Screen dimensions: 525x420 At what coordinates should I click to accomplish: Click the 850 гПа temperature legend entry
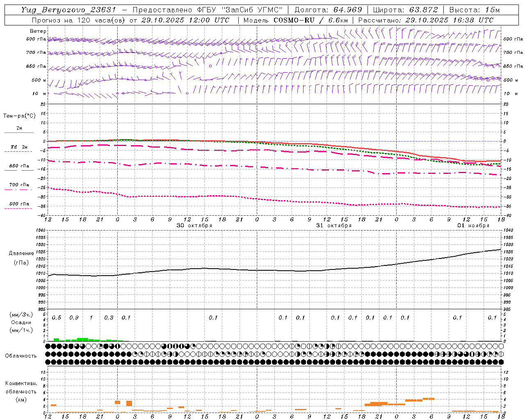click(x=19, y=167)
